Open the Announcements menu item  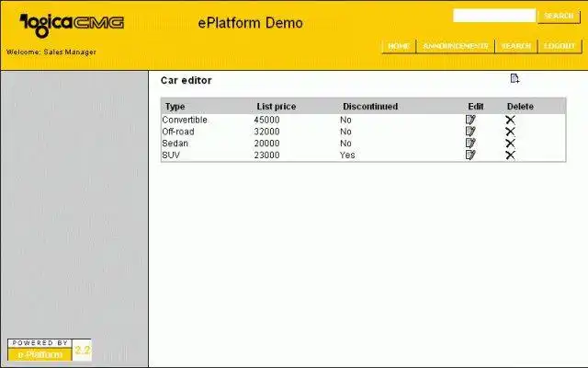tap(456, 46)
